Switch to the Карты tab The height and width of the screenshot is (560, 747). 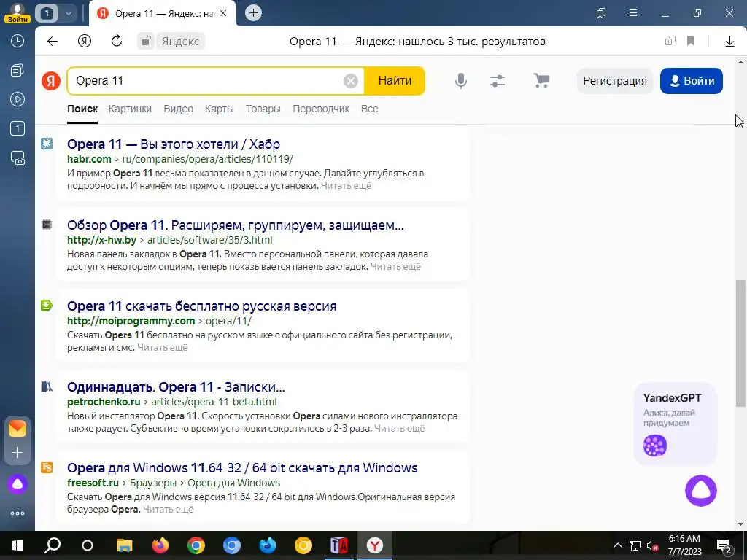(x=219, y=109)
